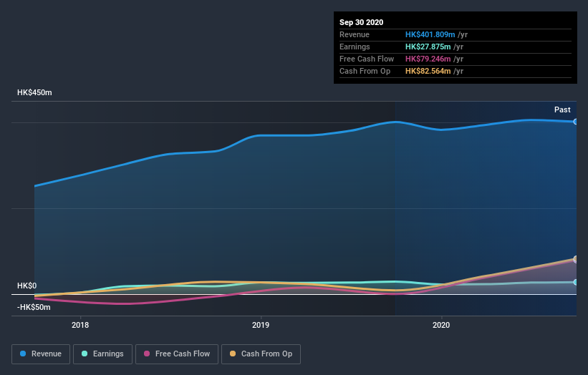The image size is (588, 375).
Task: Click the HK$82.564m cash from op value
Action: (x=428, y=71)
